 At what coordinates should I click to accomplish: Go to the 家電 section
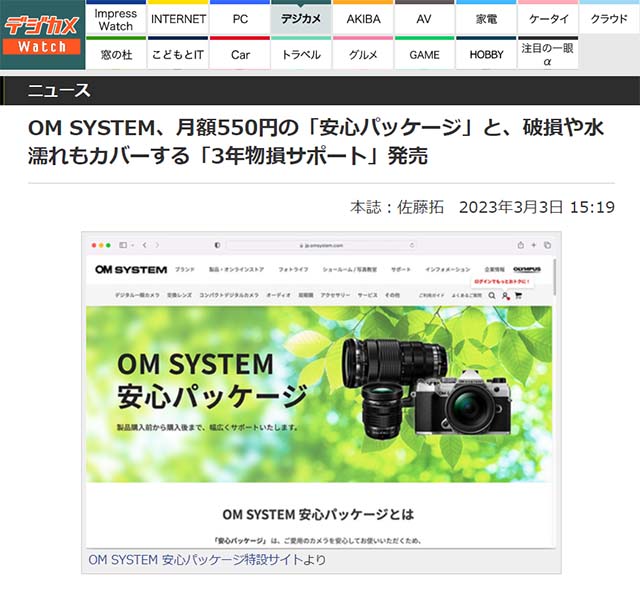coord(486,19)
